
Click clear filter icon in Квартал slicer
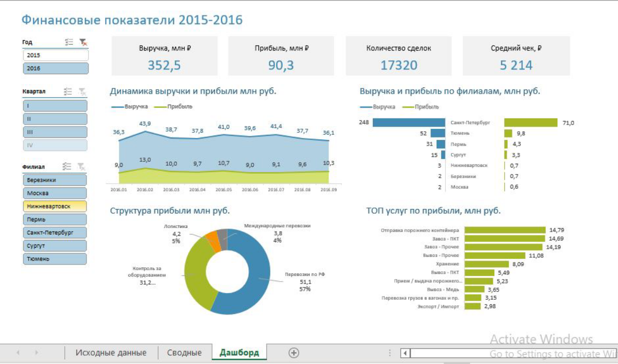click(82, 91)
